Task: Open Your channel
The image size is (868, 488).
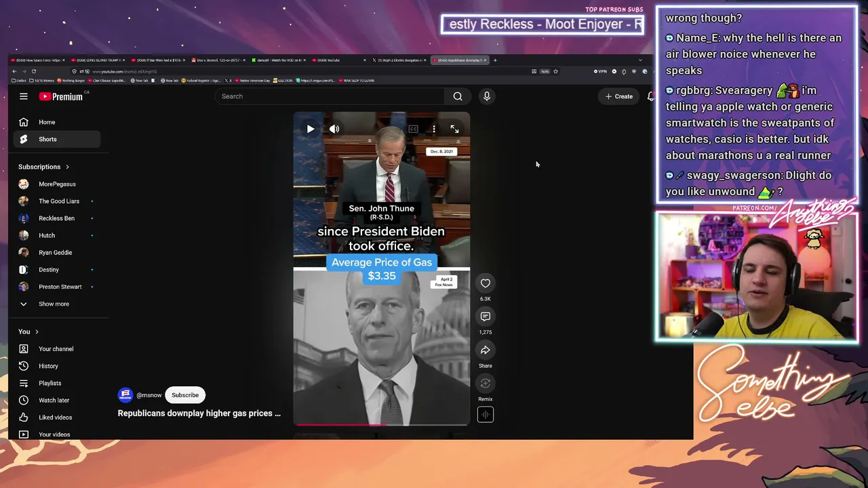Action: pos(57,349)
